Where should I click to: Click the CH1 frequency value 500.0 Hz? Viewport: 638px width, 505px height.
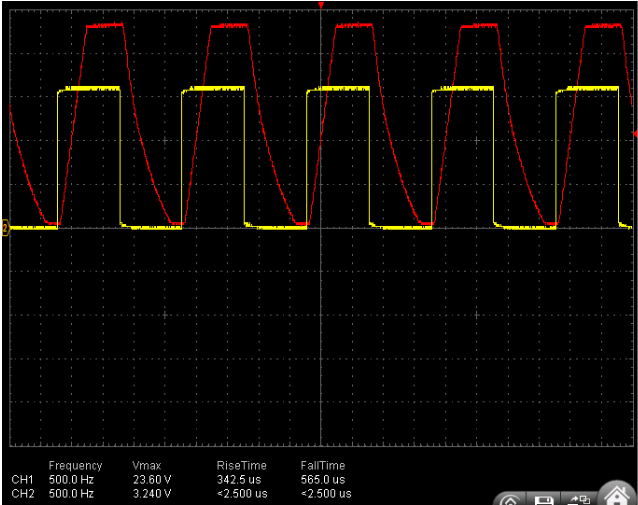point(71,480)
